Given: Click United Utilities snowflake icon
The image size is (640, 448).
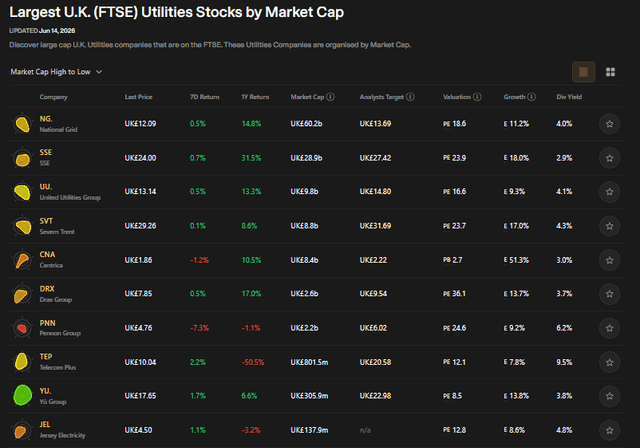Looking at the screenshot, I should [22, 192].
